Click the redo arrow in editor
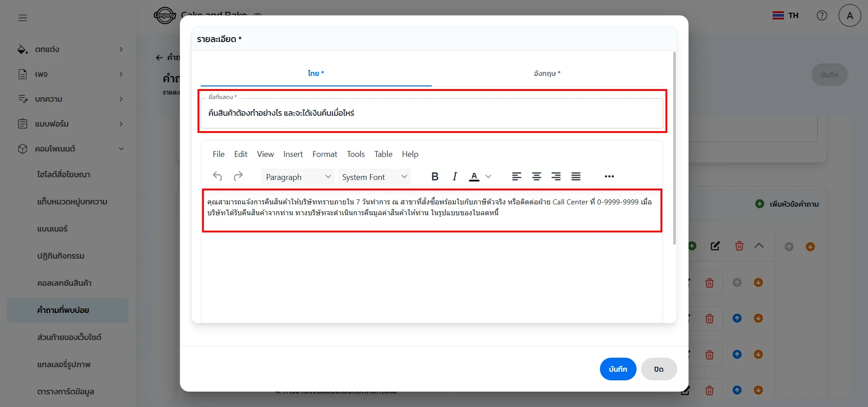This screenshot has width=868, height=407. click(238, 177)
